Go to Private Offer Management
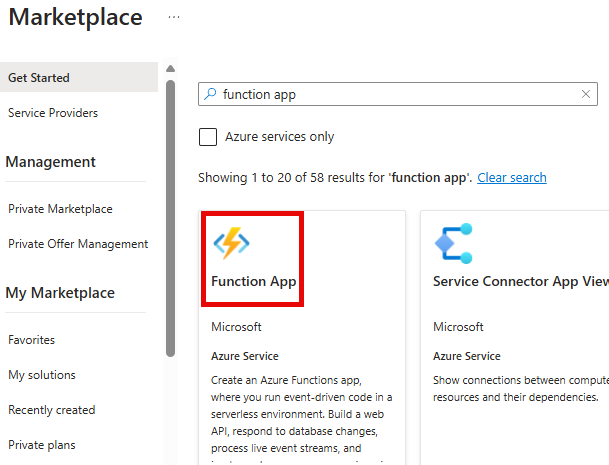Screen dimensions: 609x465 tap(78, 244)
